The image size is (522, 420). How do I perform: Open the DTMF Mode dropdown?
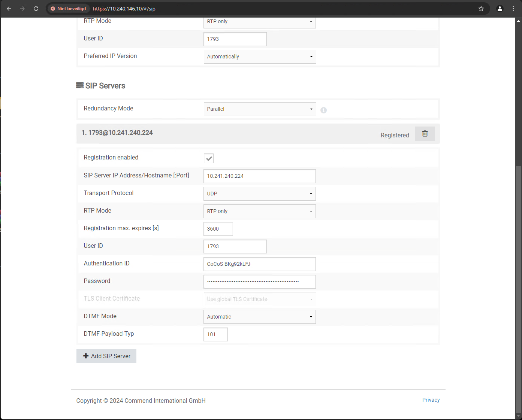260,317
